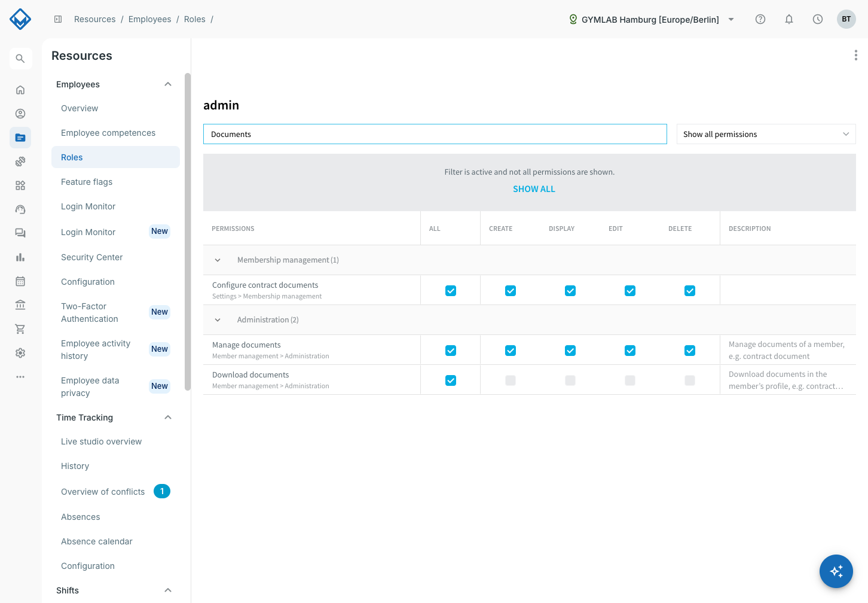
Task: Open the chat messages icon in rail
Action: 20,233
